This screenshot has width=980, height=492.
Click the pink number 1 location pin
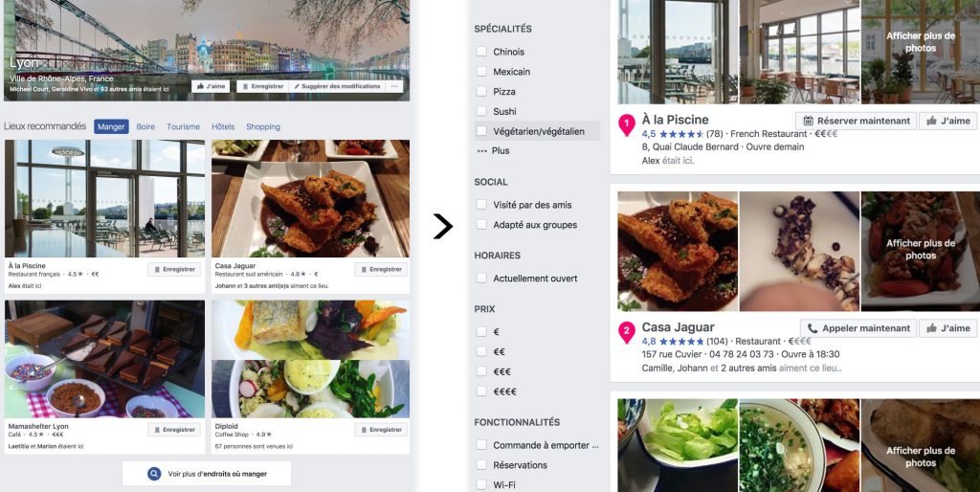[x=627, y=124]
